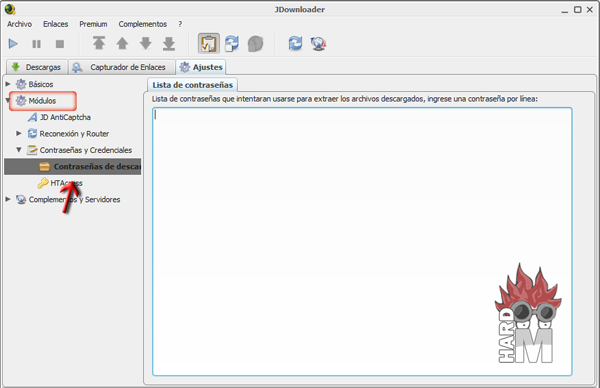Screen dimensions: 600x388
Task: Close the JDownloader window
Action: click(590, 10)
